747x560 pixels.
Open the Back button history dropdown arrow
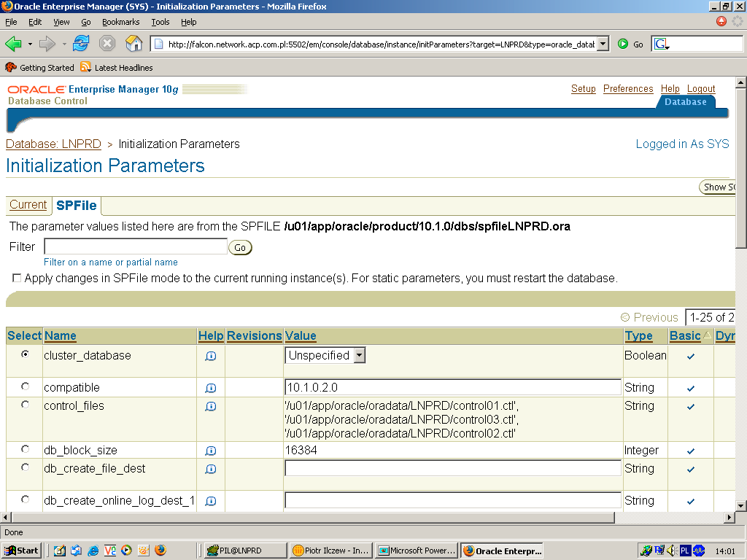point(30,44)
